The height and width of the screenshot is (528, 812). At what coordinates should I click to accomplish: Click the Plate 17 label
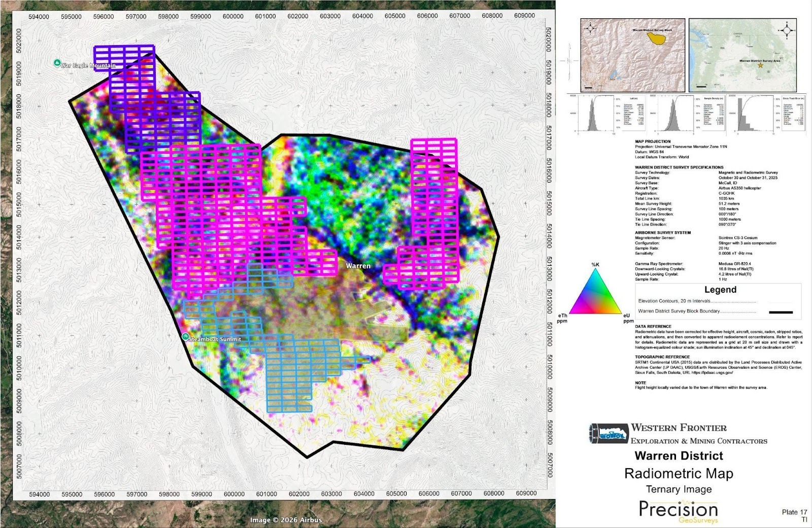pyautogui.click(x=794, y=512)
